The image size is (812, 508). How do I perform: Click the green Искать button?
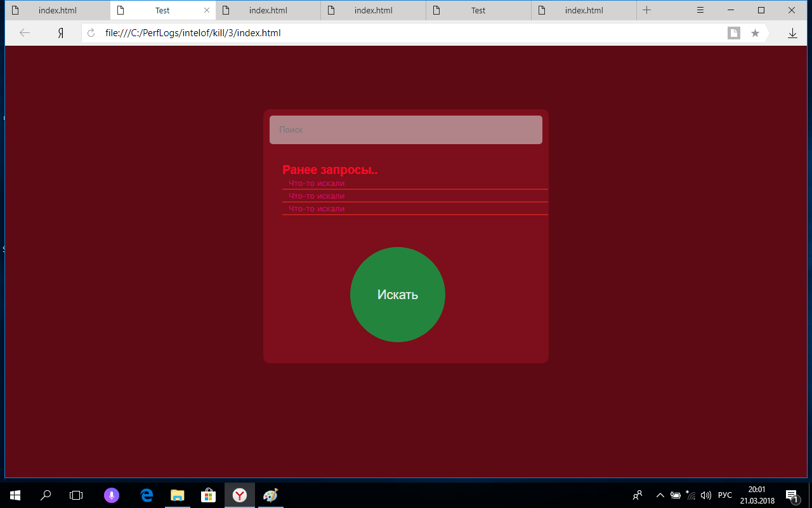[x=398, y=295]
